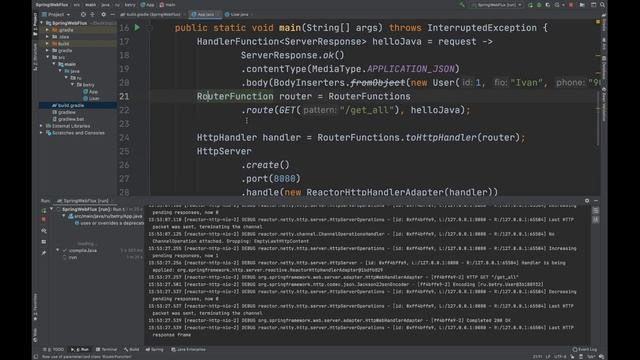Click breadcrumb main method in navigation bar
The image size is (640, 360).
pyautogui.click(x=167, y=5)
